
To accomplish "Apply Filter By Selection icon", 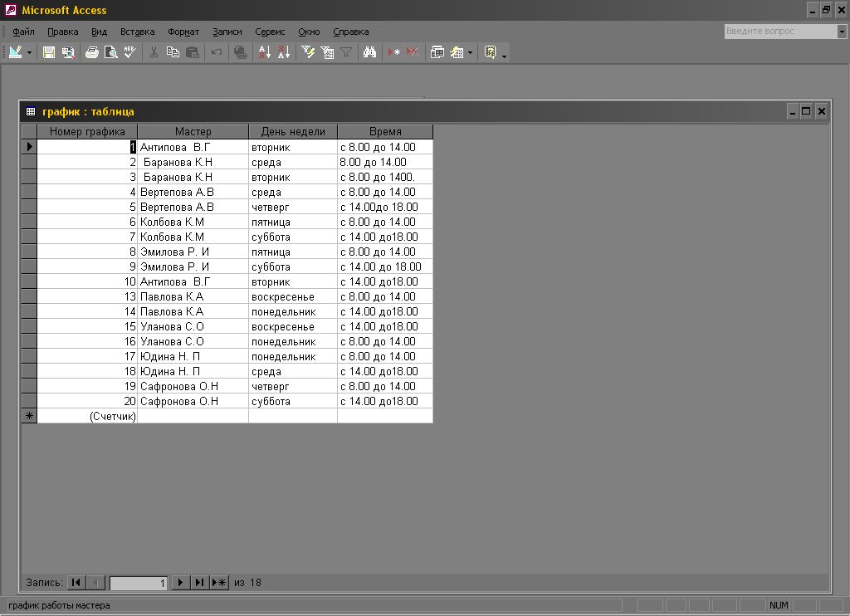I will point(308,52).
